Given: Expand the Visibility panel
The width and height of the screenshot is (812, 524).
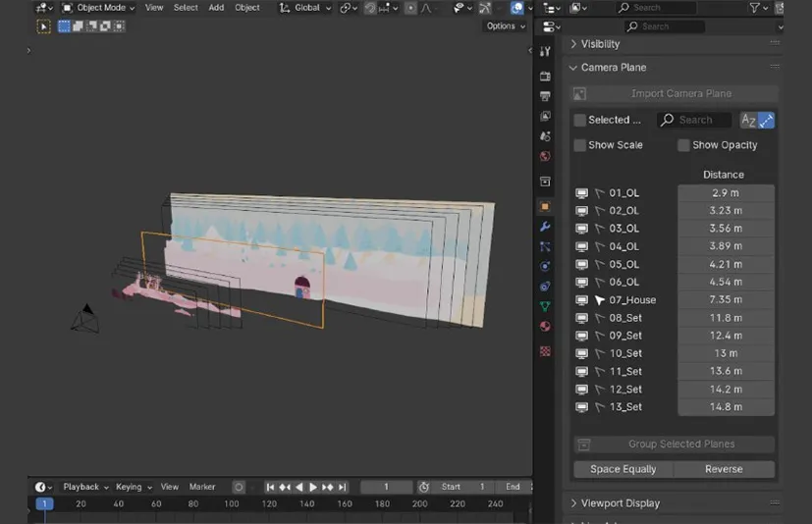Looking at the screenshot, I should (x=600, y=44).
